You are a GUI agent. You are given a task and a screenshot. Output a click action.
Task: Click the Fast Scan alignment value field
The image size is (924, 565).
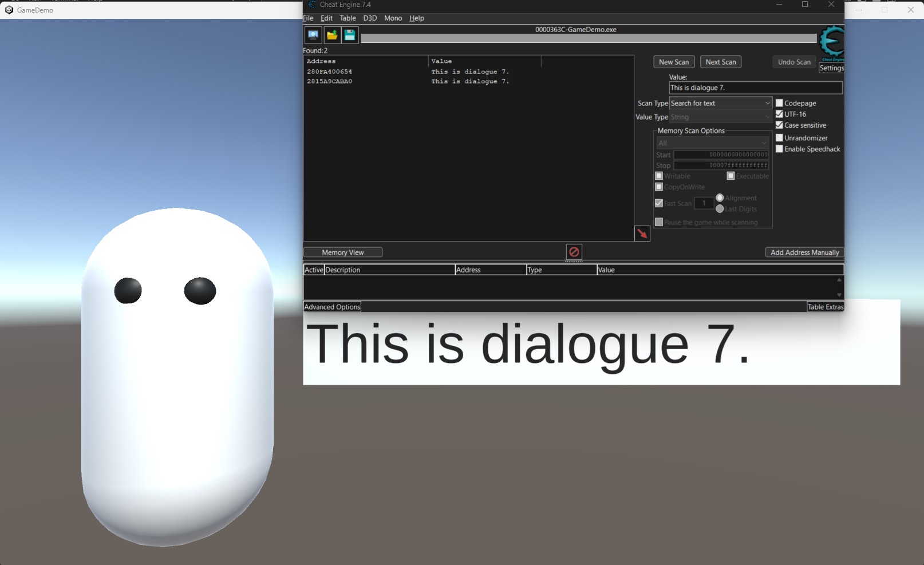point(704,203)
